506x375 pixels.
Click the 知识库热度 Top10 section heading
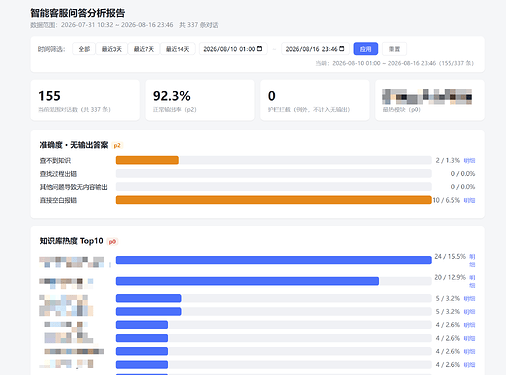71,241
